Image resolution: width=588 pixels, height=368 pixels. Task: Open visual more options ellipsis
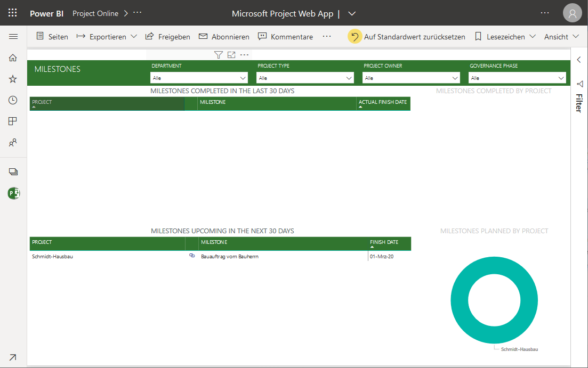pyautogui.click(x=245, y=55)
